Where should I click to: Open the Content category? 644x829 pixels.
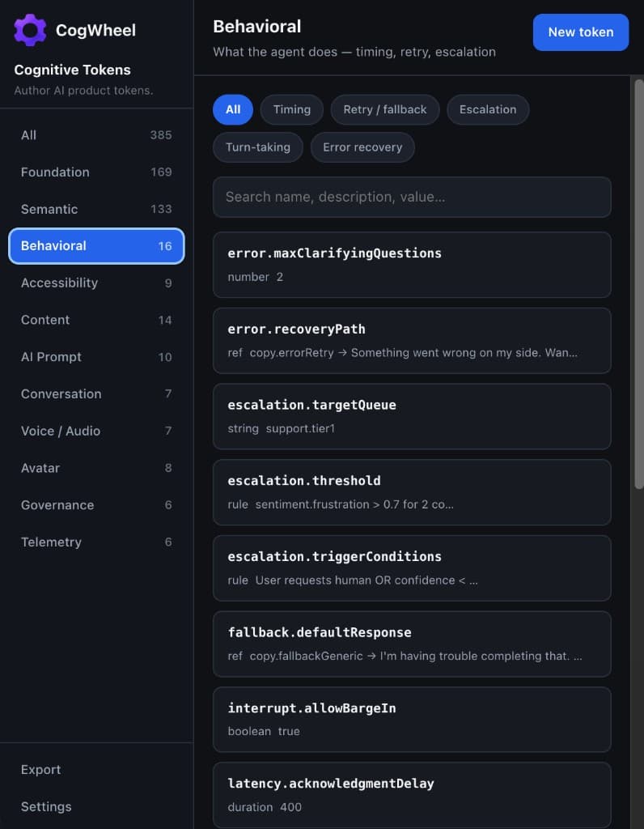point(96,320)
